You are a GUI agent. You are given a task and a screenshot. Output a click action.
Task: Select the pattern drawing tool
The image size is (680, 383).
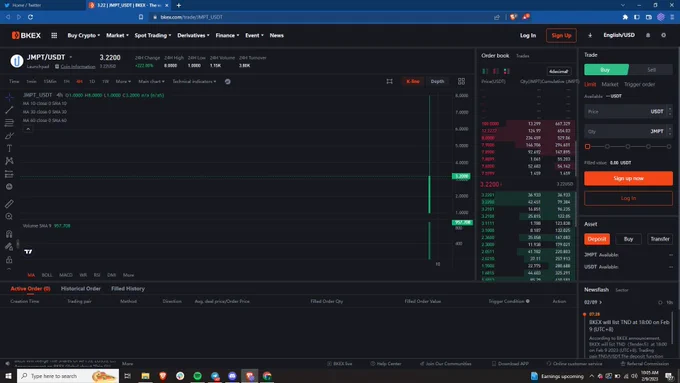tap(9, 161)
